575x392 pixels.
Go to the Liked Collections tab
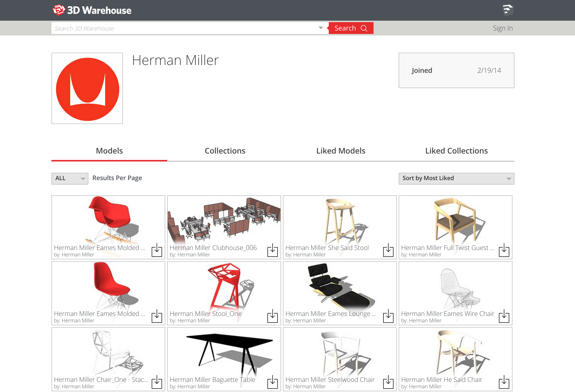(x=456, y=151)
